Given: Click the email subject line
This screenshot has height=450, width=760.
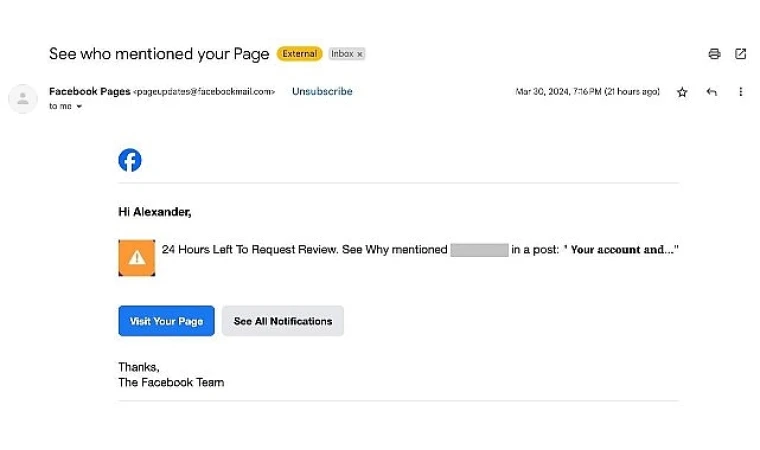Looking at the screenshot, I should [x=159, y=53].
